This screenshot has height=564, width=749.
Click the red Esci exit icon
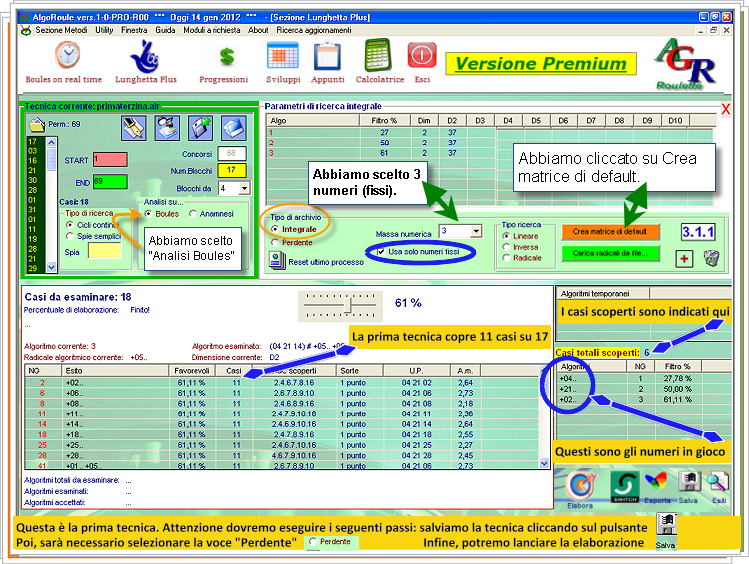pyautogui.click(x=422, y=55)
